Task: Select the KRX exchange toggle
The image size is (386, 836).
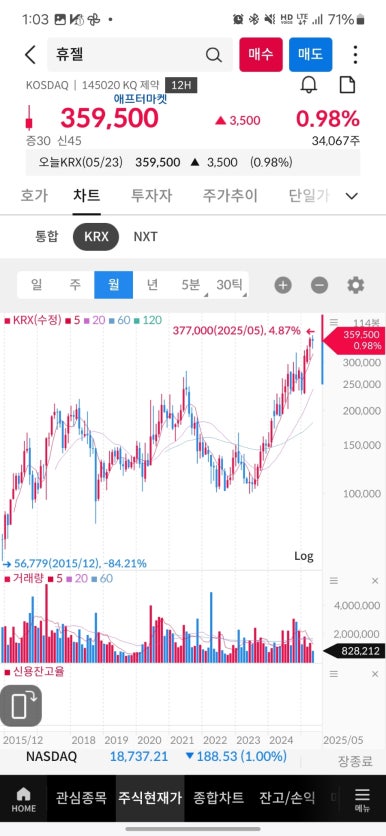Action: point(96,236)
